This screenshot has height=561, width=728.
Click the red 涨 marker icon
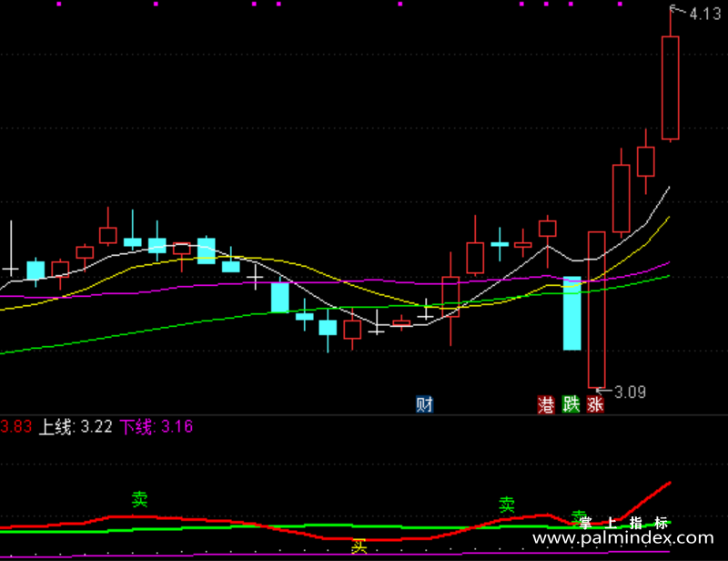pos(595,404)
